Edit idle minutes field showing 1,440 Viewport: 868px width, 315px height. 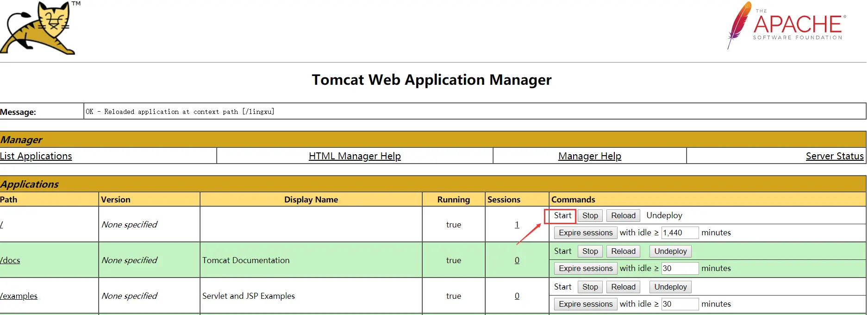click(680, 233)
